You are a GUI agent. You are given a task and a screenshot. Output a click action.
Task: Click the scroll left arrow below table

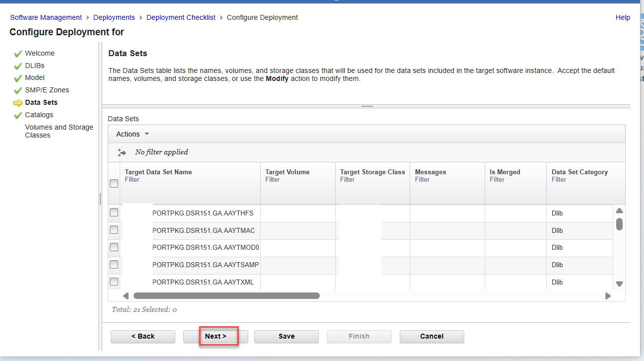(126, 296)
